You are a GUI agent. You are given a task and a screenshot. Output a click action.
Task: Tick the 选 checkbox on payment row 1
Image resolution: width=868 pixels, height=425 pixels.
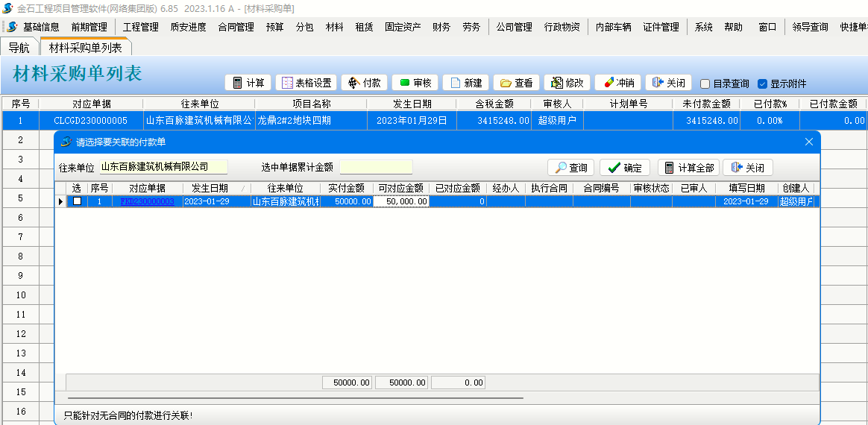77,201
